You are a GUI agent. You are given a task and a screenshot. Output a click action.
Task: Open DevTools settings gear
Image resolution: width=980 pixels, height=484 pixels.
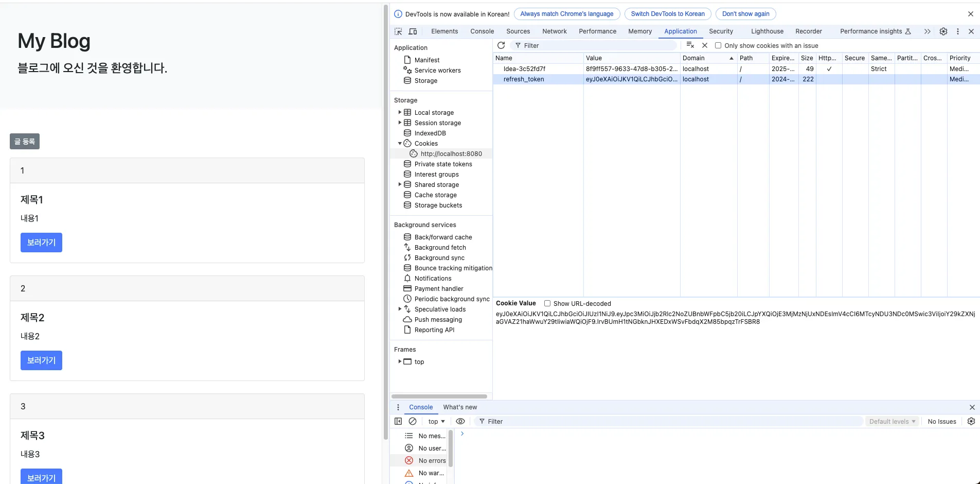(943, 31)
